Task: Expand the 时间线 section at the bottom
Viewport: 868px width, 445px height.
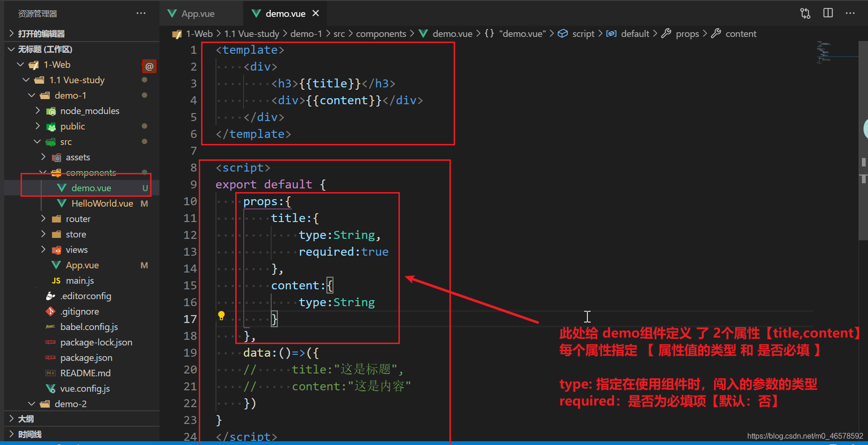Action: tap(28, 434)
